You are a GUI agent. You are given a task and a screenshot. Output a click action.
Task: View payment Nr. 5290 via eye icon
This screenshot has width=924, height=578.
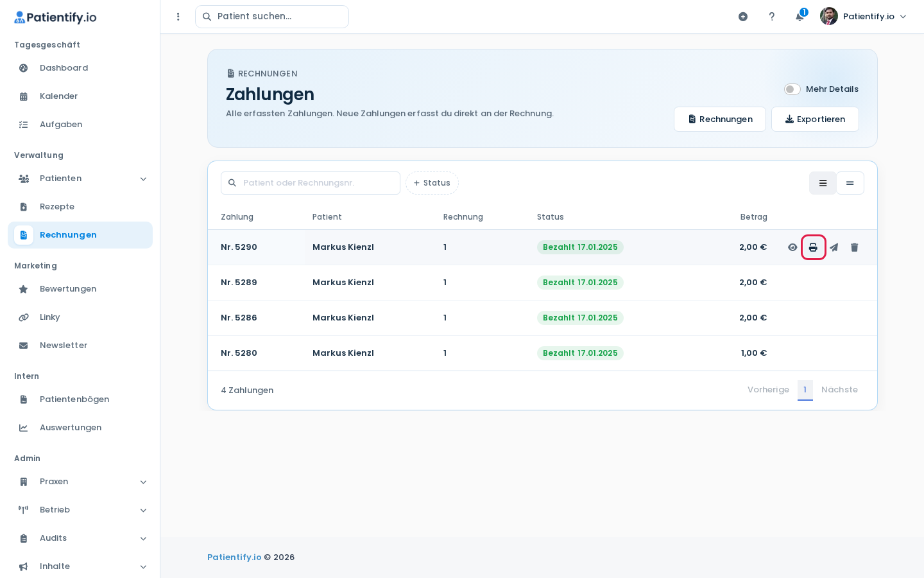[x=792, y=247]
